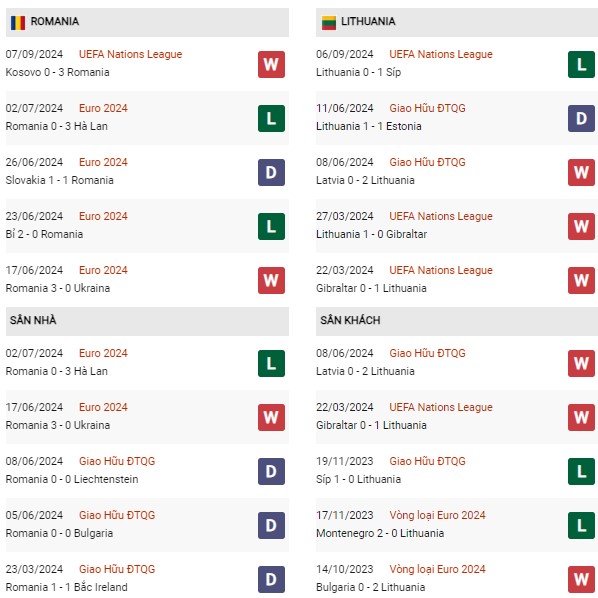Open the Euro 2024 link dated 26/06/2024
Image resolution: width=598 pixels, height=598 pixels.
coord(103,162)
